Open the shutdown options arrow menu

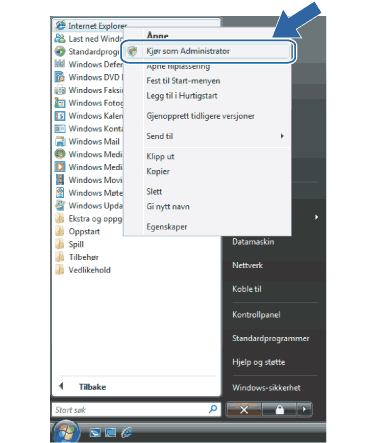click(x=304, y=409)
